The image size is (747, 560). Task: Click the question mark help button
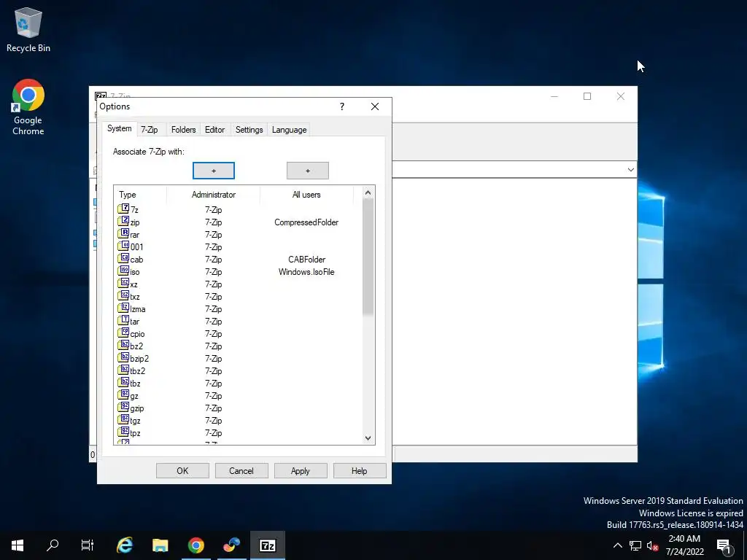(342, 106)
